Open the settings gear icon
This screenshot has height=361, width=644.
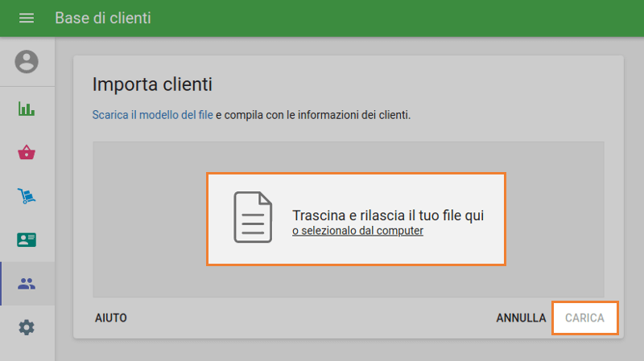coord(27,327)
